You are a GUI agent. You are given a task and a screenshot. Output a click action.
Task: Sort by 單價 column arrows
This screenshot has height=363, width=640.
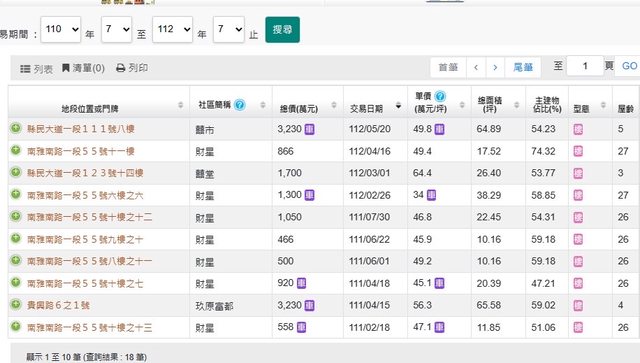(462, 105)
